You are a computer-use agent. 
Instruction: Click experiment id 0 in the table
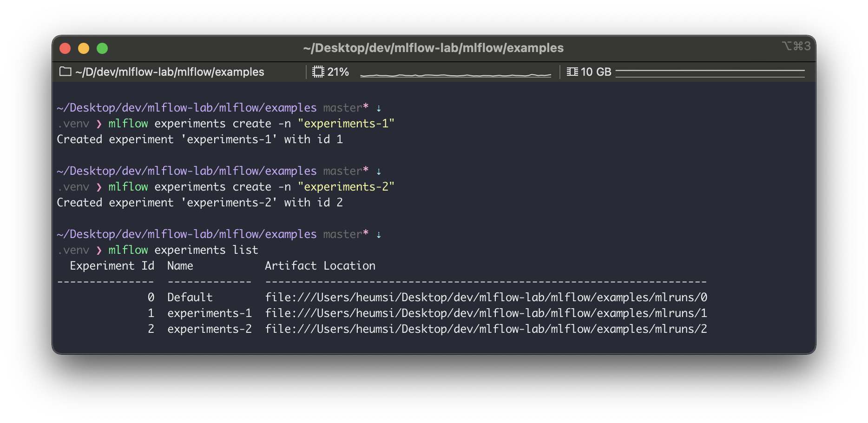point(151,297)
